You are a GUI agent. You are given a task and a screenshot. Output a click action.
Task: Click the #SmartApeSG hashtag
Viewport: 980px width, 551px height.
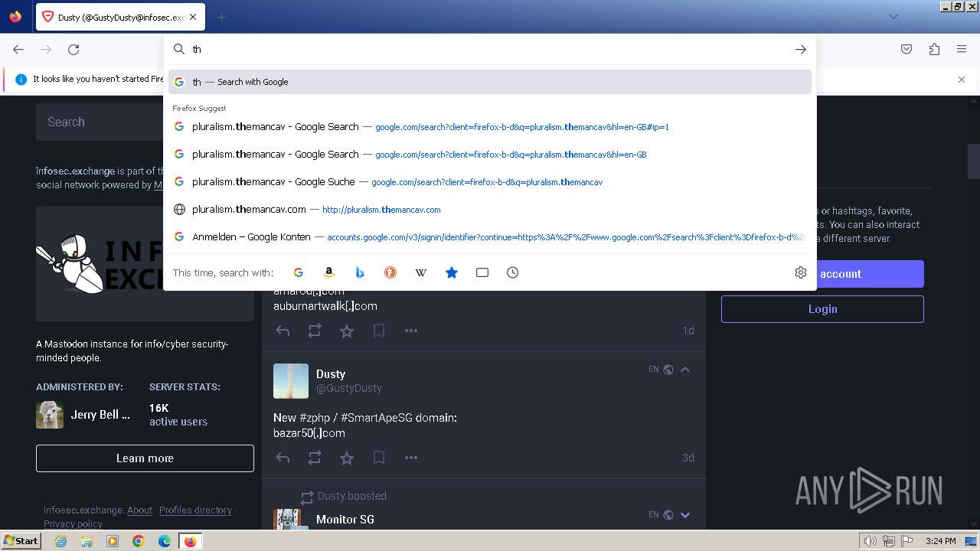pos(378,418)
